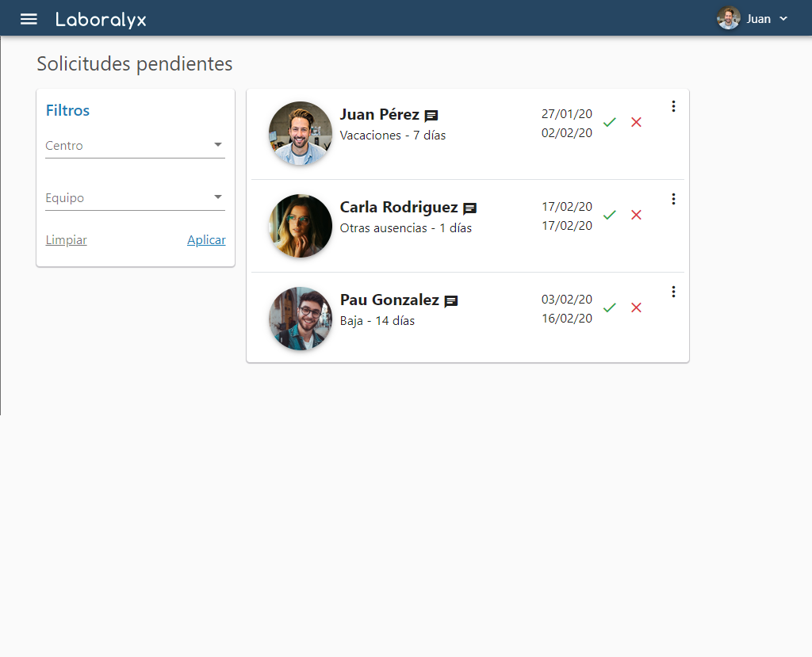The height and width of the screenshot is (657, 812).
Task: Click the Laboralyx logo text
Action: [101, 20]
